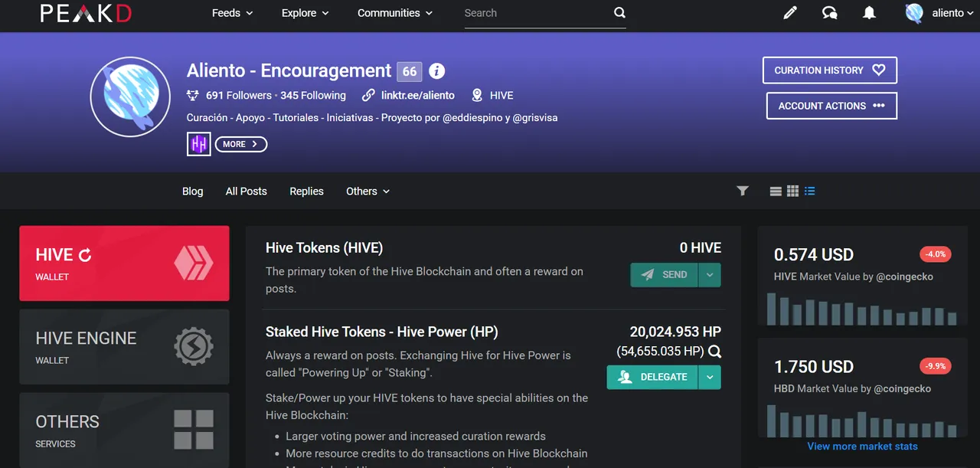Switch to the Blog tab
The image size is (980, 468).
click(x=193, y=191)
